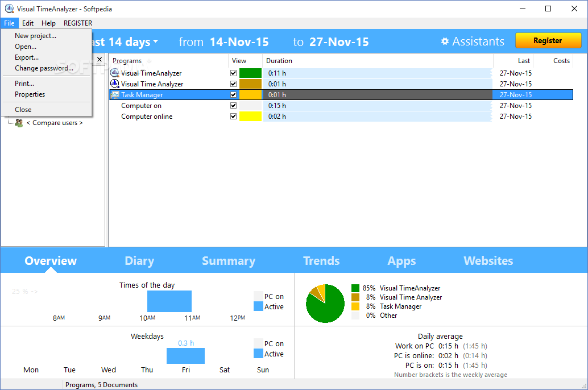Viewport: 588px width, 390px height.
Task: Click the yellow swatch for Computer online
Action: click(x=250, y=117)
